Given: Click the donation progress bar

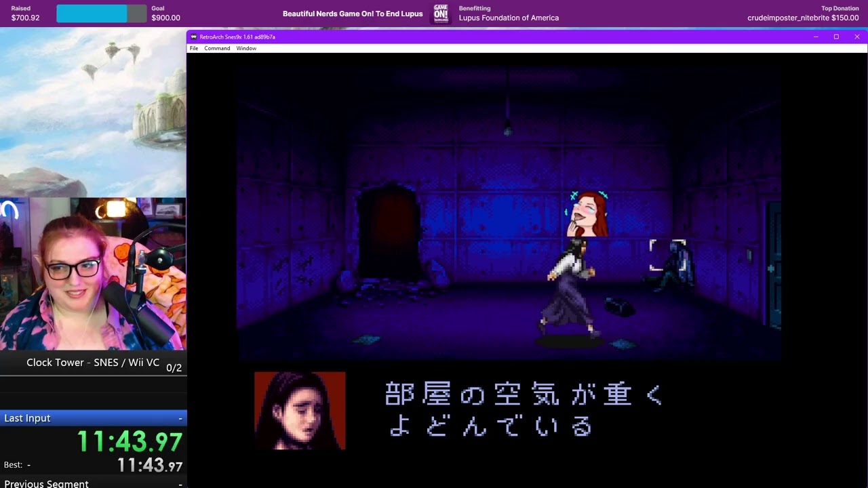Looking at the screenshot, I should coord(101,14).
